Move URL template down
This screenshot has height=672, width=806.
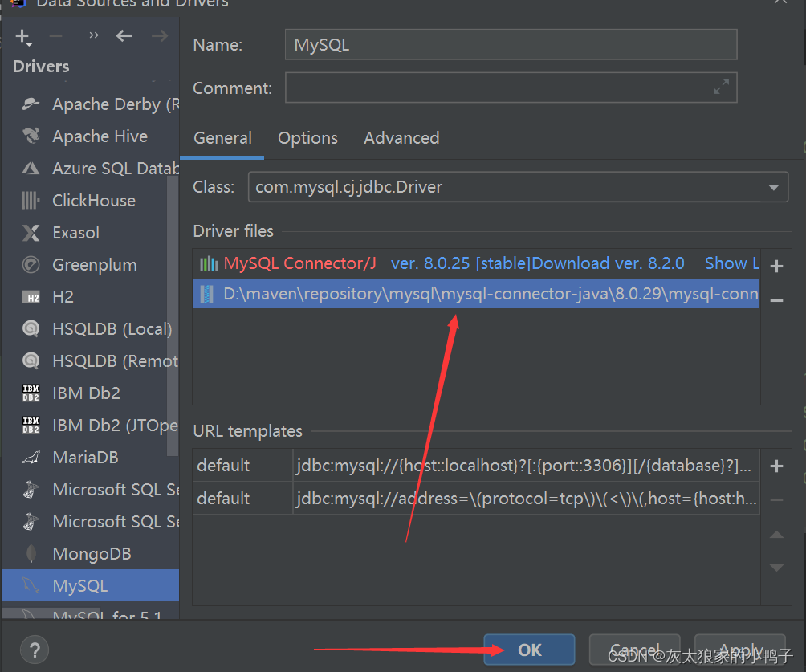tap(777, 568)
